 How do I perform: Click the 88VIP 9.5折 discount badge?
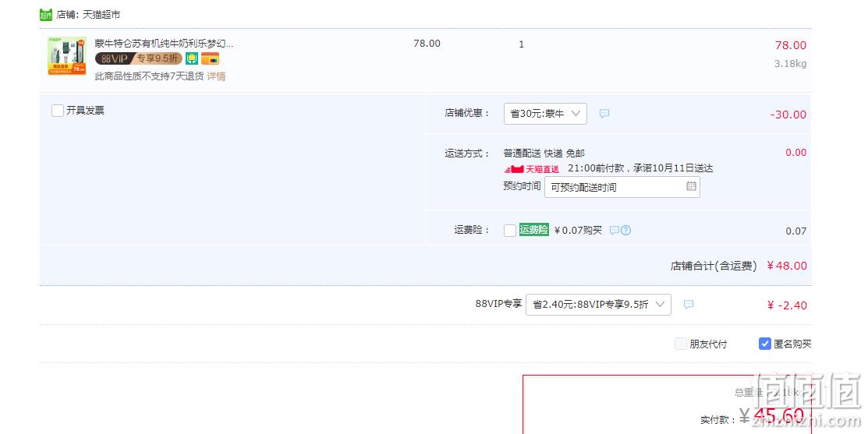click(x=138, y=58)
